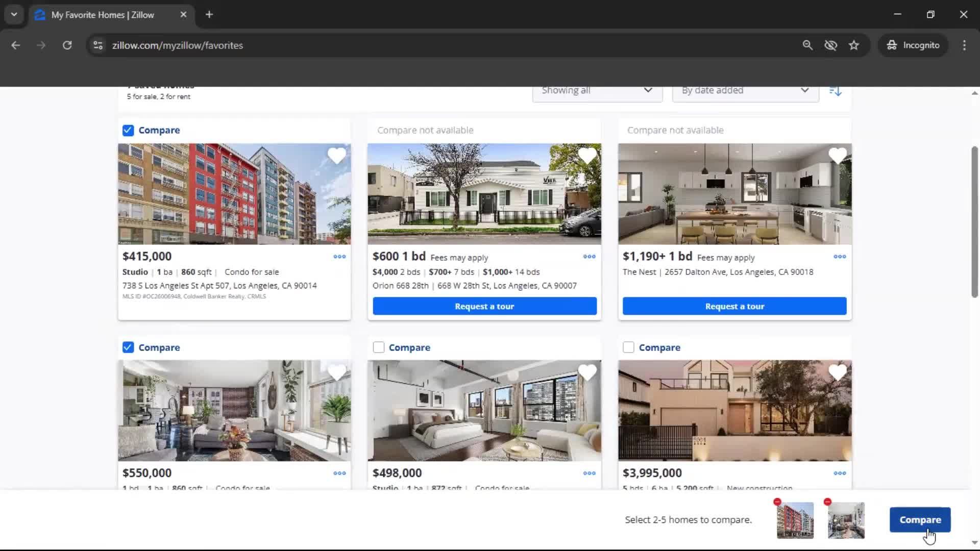Open browser tab search dropdown arrow

[14, 14]
